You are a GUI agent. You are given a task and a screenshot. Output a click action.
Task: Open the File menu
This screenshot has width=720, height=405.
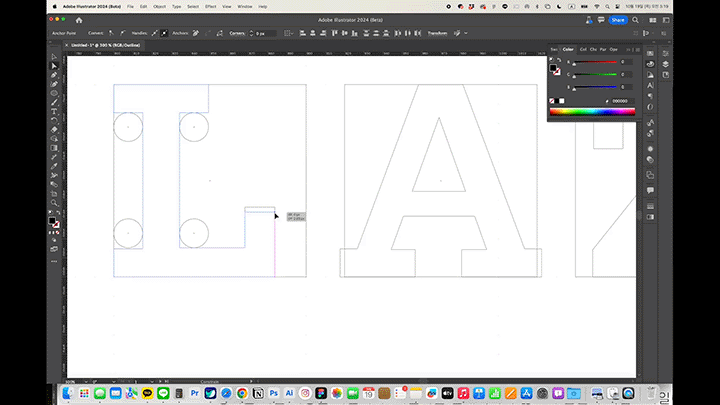coord(130,6)
